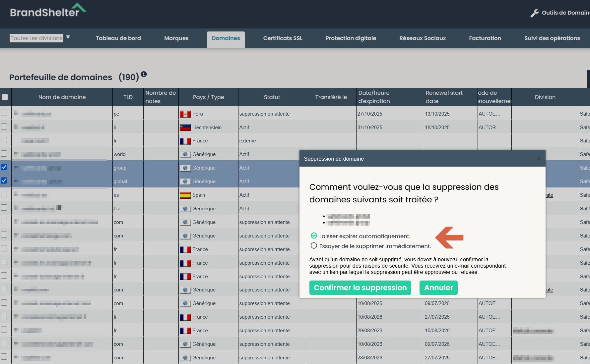Viewport: 590px width, 364px height.
Task: Click the globe icon in the biz row
Action: [185, 209]
